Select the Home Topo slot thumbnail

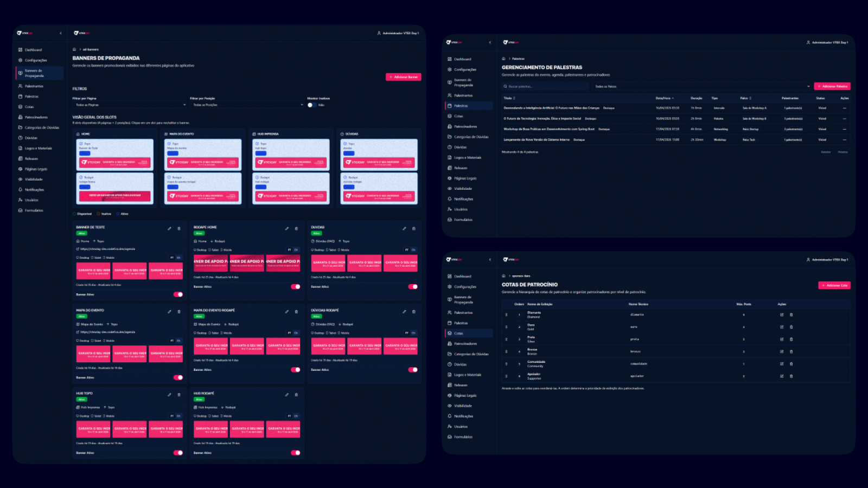click(115, 155)
